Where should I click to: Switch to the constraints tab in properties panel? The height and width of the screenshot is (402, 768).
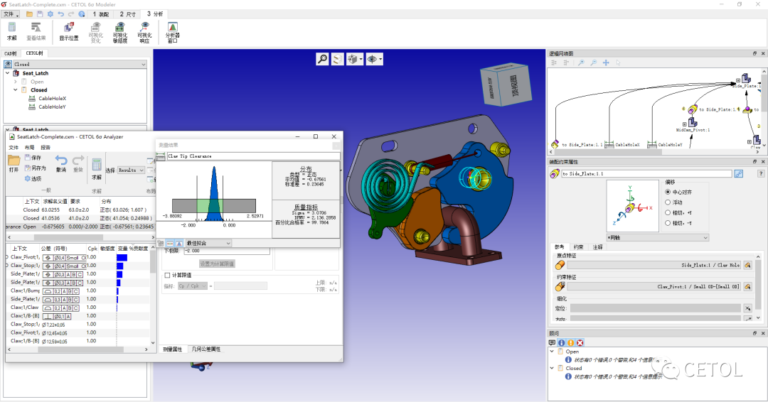pyautogui.click(x=578, y=247)
